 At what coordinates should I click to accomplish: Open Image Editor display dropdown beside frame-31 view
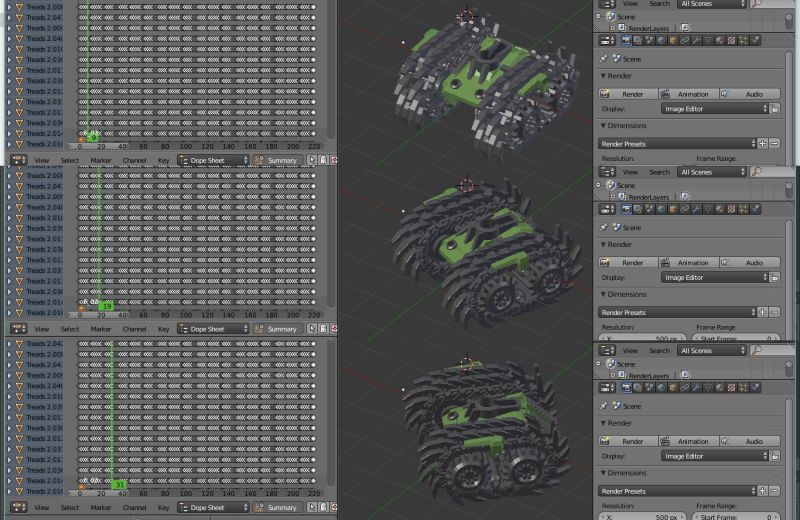(714, 456)
